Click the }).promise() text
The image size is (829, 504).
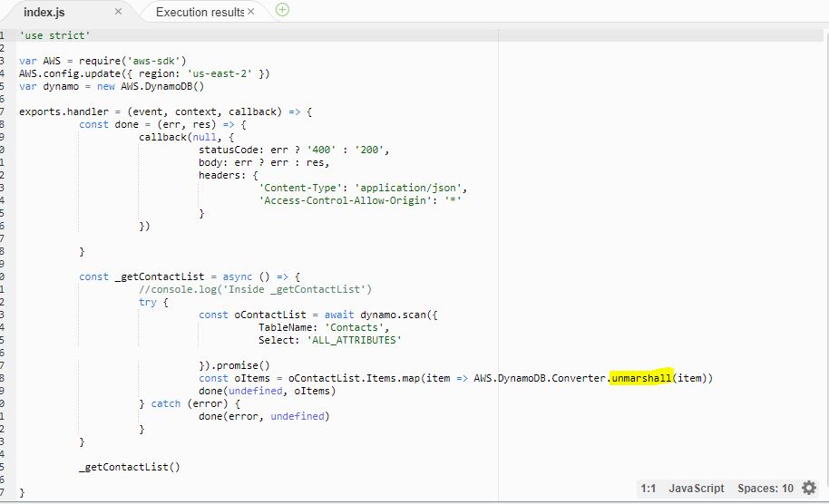(234, 365)
